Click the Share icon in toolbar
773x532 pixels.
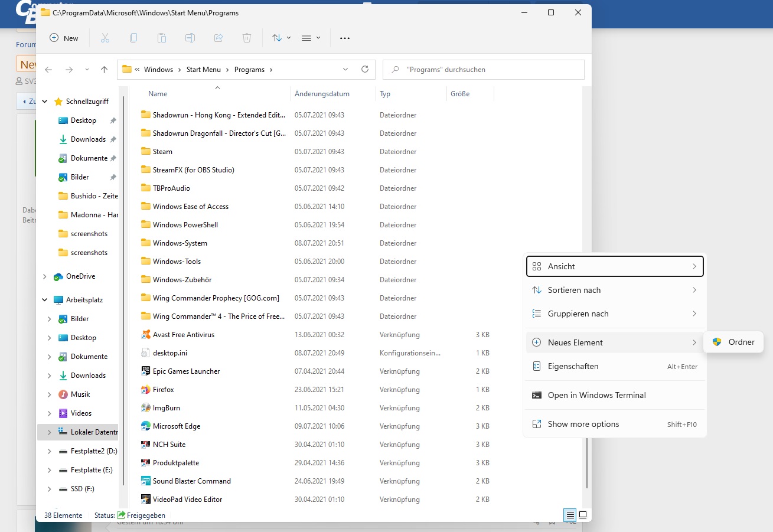[218, 38]
